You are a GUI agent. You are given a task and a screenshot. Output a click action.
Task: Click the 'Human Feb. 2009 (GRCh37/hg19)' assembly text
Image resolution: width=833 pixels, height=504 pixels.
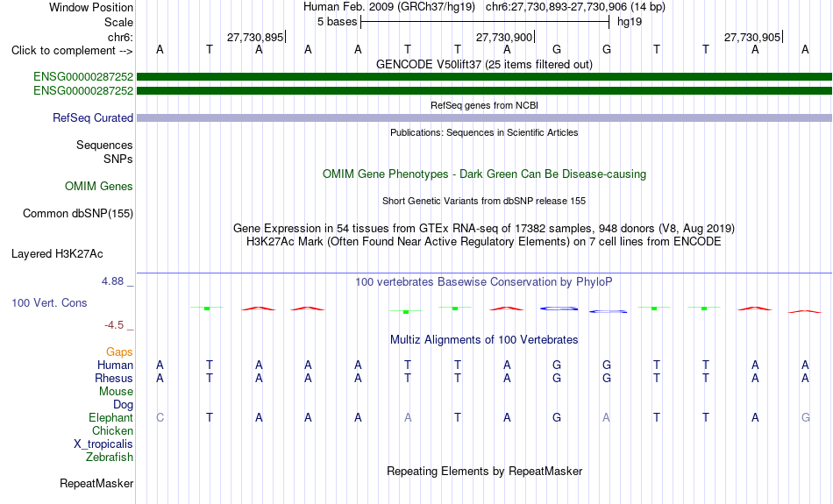[388, 7]
